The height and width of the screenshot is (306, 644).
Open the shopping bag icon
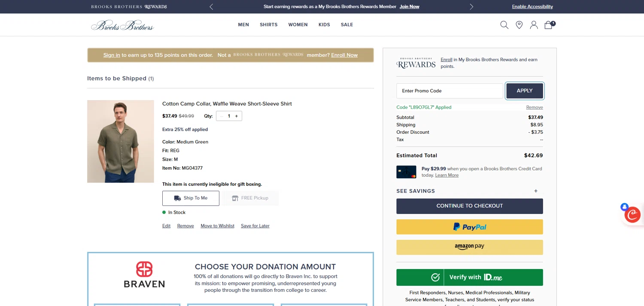550,25
